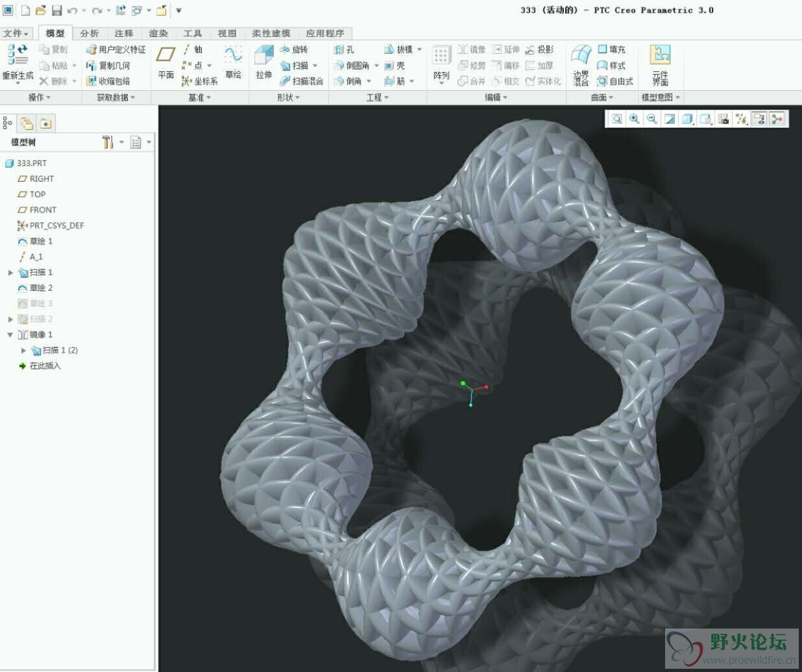This screenshot has height=672, width=802.
Task: Click the repaint icon in graphics toolbar
Action: tap(669, 119)
